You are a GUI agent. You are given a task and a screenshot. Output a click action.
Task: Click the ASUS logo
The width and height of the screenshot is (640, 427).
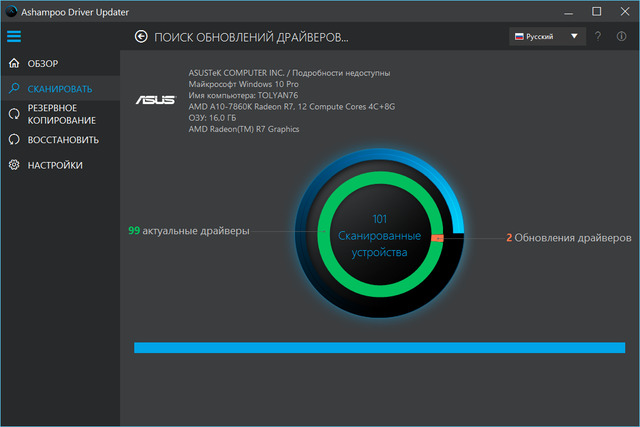[155, 100]
